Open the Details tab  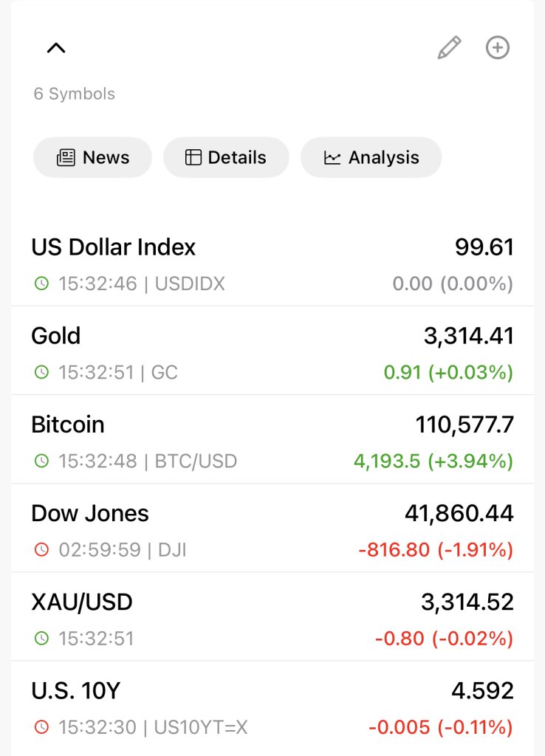pos(226,157)
